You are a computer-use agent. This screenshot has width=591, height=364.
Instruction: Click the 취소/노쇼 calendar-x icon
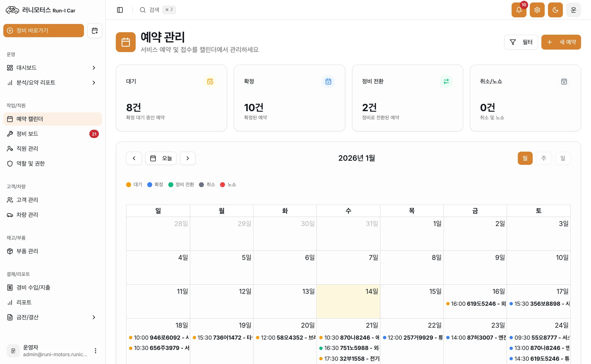(564, 82)
